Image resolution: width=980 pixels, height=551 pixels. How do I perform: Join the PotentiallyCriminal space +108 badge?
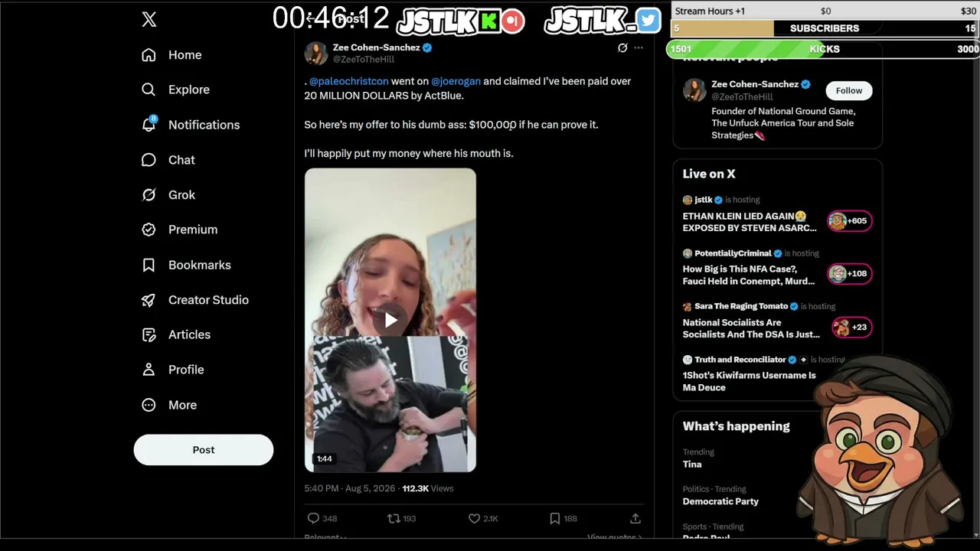click(849, 274)
